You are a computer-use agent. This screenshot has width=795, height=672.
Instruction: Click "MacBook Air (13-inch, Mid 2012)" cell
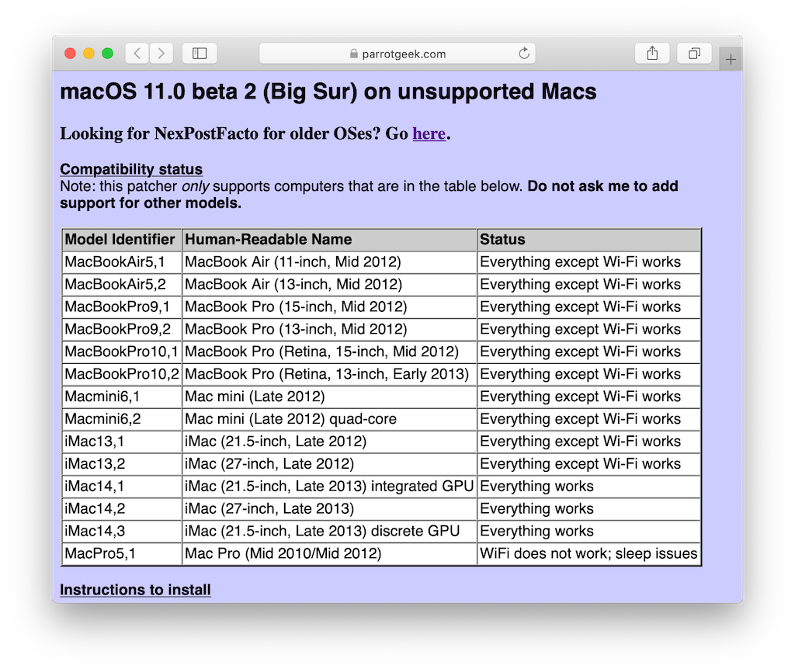point(329,284)
